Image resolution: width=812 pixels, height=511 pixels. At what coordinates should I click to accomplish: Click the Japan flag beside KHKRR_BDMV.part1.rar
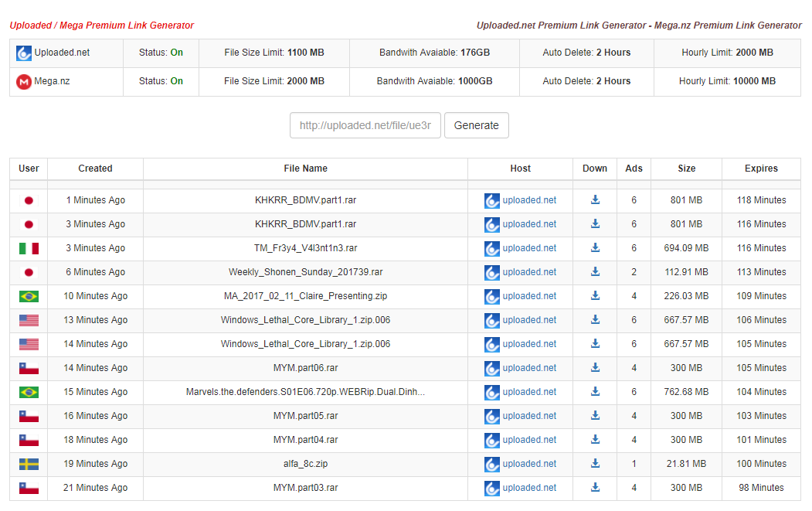pos(29,199)
